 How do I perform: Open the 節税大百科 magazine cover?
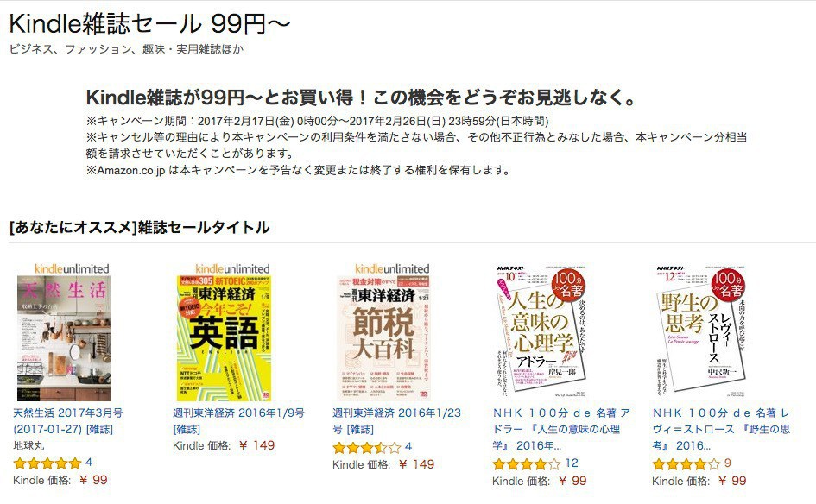[x=383, y=338]
